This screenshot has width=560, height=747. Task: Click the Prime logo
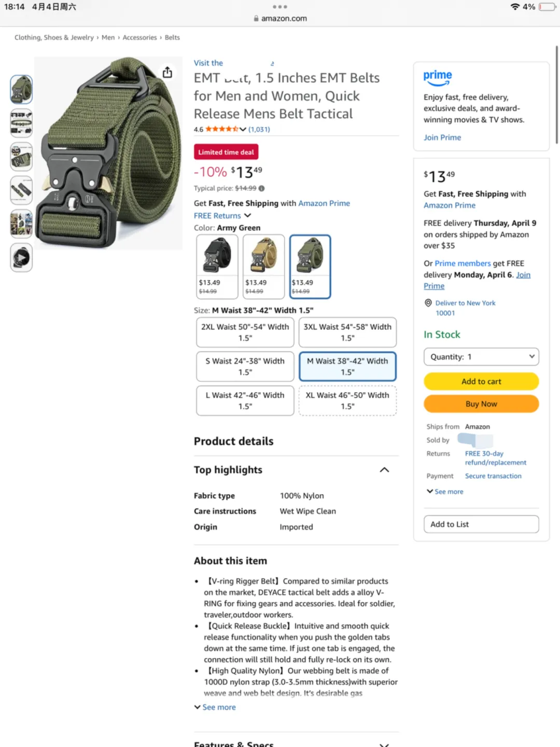pyautogui.click(x=438, y=78)
